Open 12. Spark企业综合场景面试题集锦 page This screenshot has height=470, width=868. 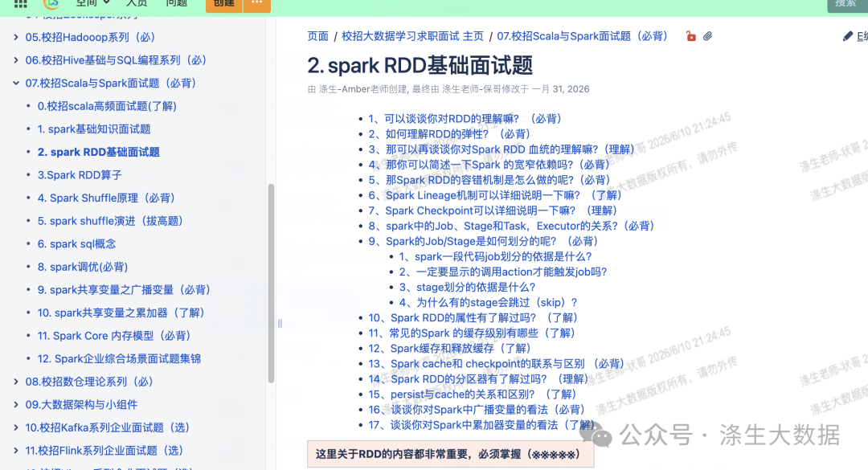[119, 359]
